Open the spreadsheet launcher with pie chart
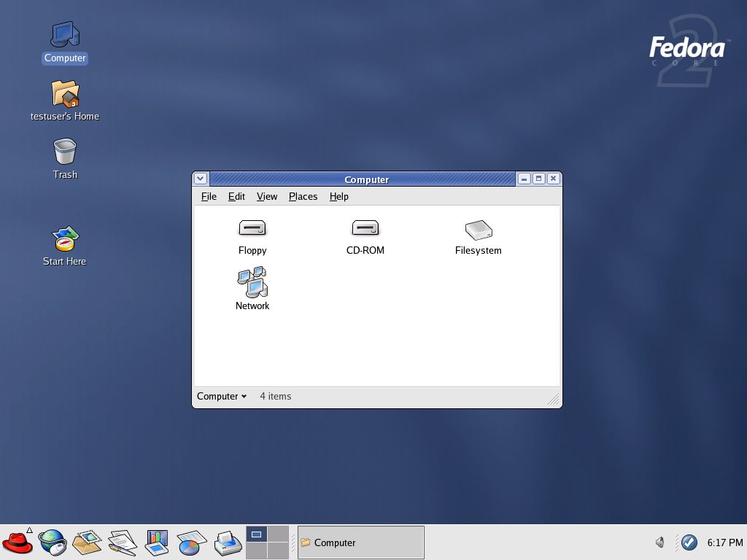This screenshot has height=560, width=747. pyautogui.click(x=191, y=542)
